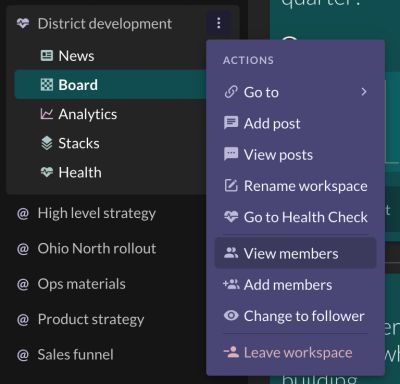
Task: Click the Change to follower eye icon
Action: (231, 315)
